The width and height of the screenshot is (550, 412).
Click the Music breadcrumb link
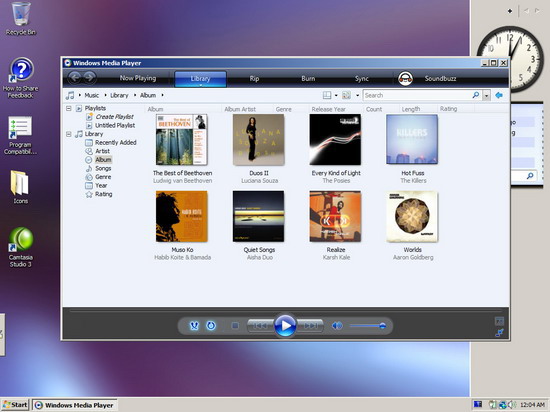coord(92,95)
